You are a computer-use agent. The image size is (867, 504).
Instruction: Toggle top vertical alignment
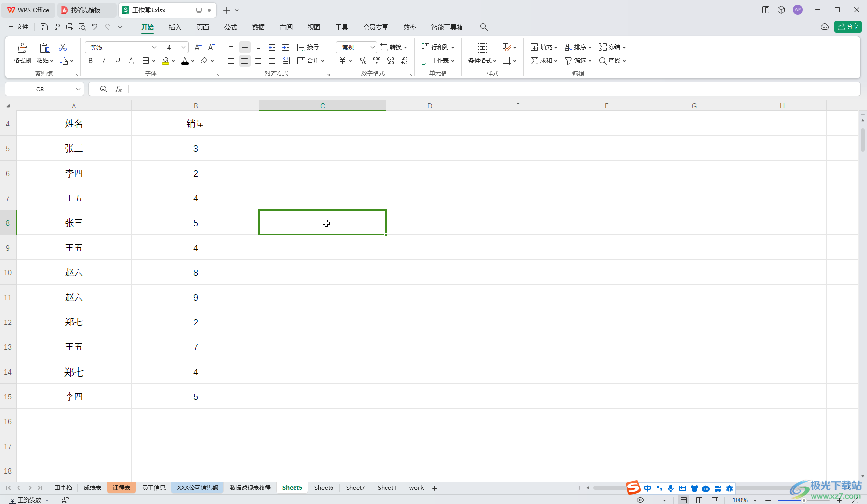click(231, 47)
